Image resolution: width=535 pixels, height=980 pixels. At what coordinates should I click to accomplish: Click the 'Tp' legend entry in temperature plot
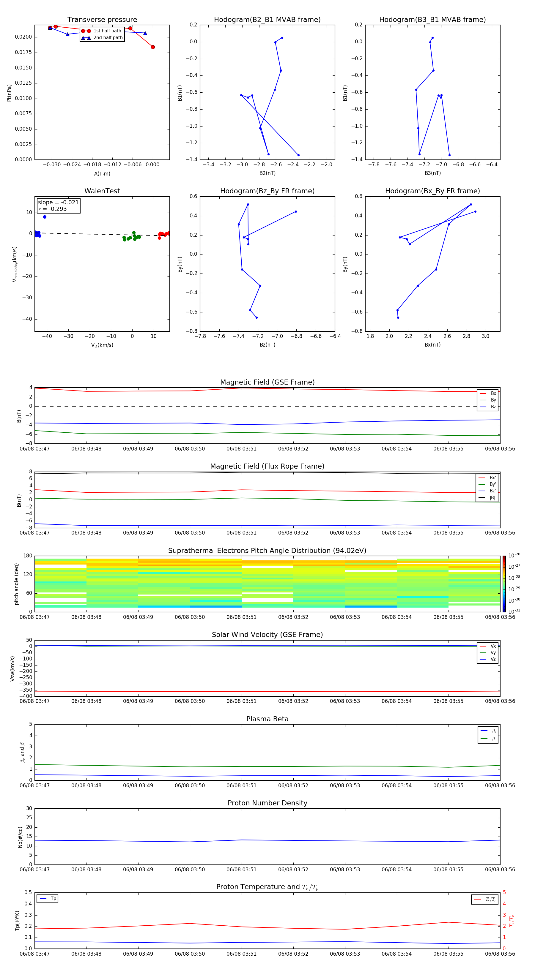[x=48, y=899]
